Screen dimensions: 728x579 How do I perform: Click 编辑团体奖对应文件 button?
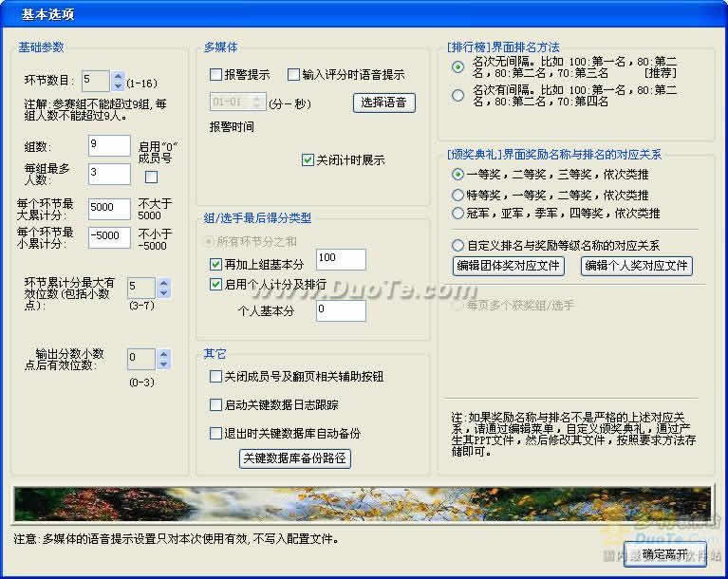tap(509, 266)
